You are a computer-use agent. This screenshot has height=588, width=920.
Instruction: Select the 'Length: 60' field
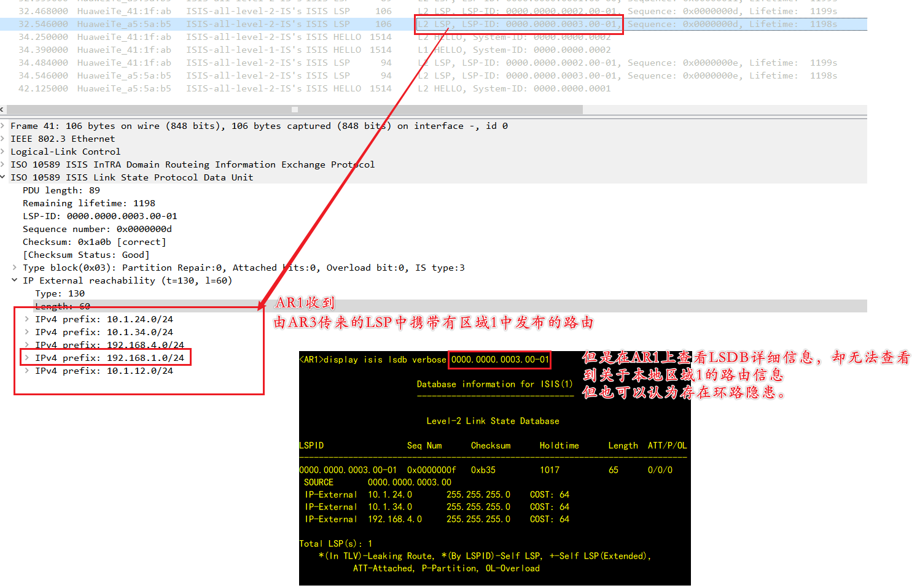coord(63,306)
